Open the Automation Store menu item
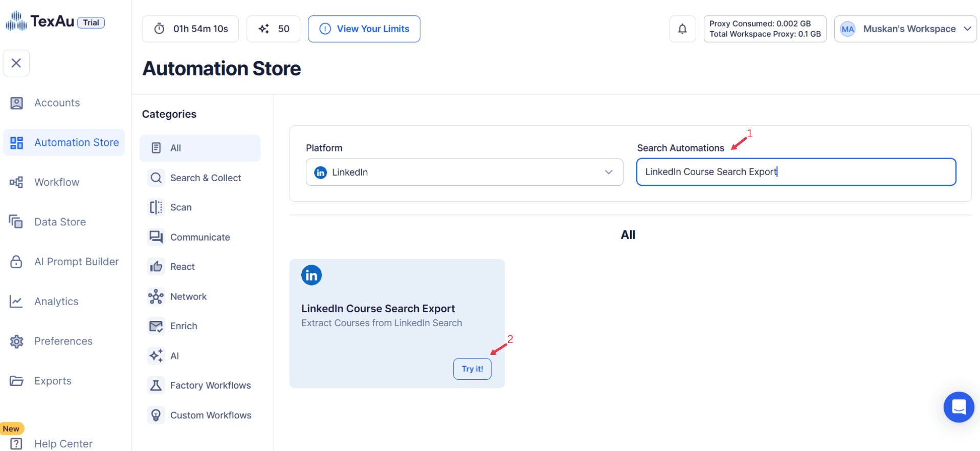980x451 pixels. tap(64, 142)
